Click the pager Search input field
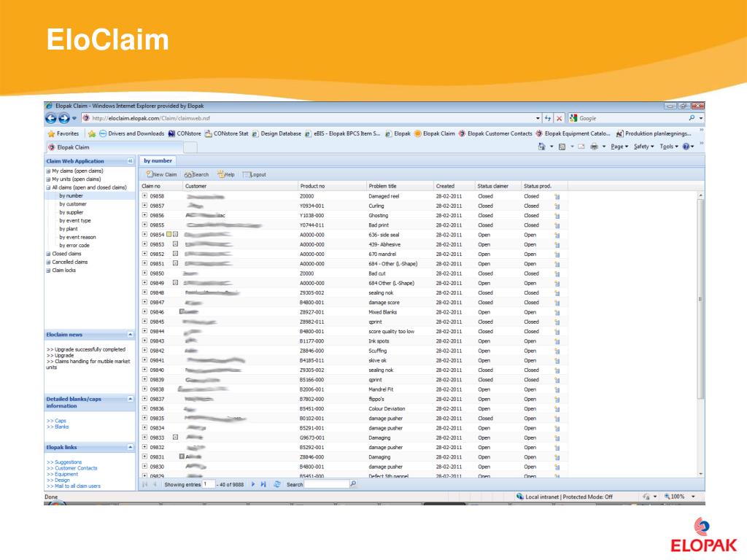747x560 pixels. point(326,484)
